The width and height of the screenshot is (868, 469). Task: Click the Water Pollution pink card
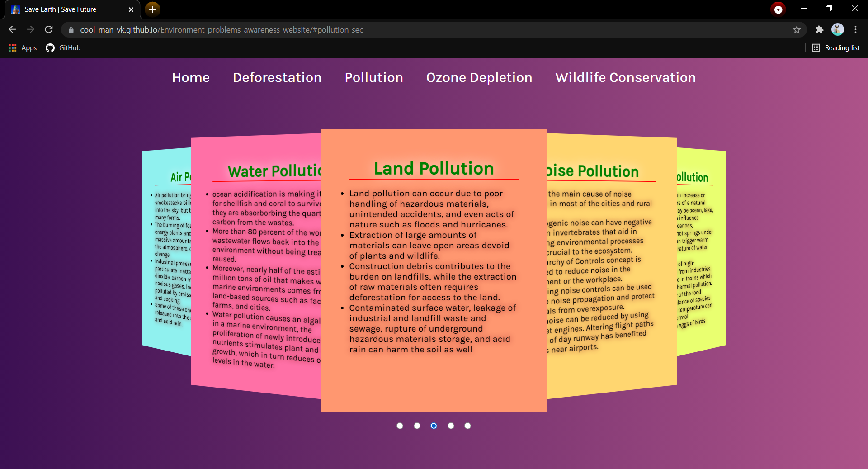(x=256, y=266)
